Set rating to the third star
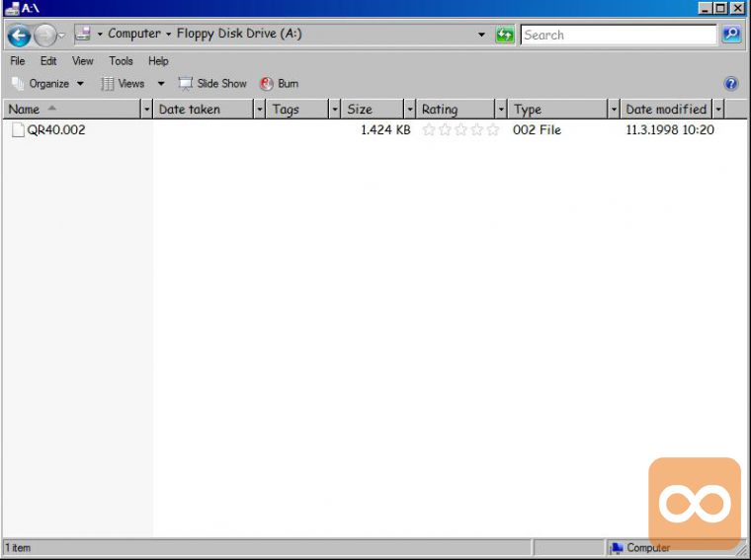The height and width of the screenshot is (560, 751). [460, 129]
